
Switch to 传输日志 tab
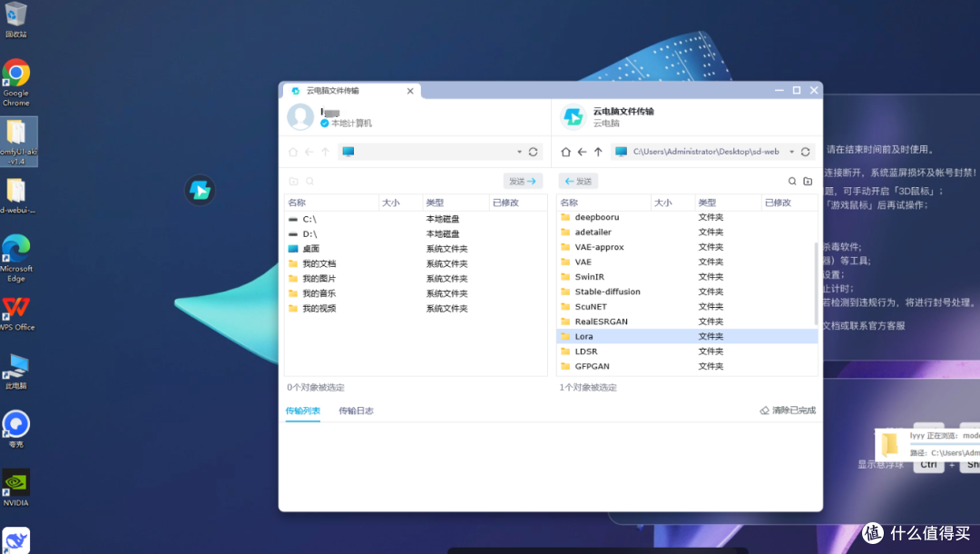[357, 411]
